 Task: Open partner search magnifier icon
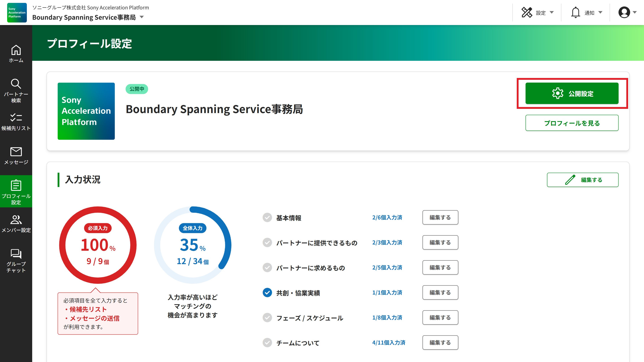click(16, 84)
